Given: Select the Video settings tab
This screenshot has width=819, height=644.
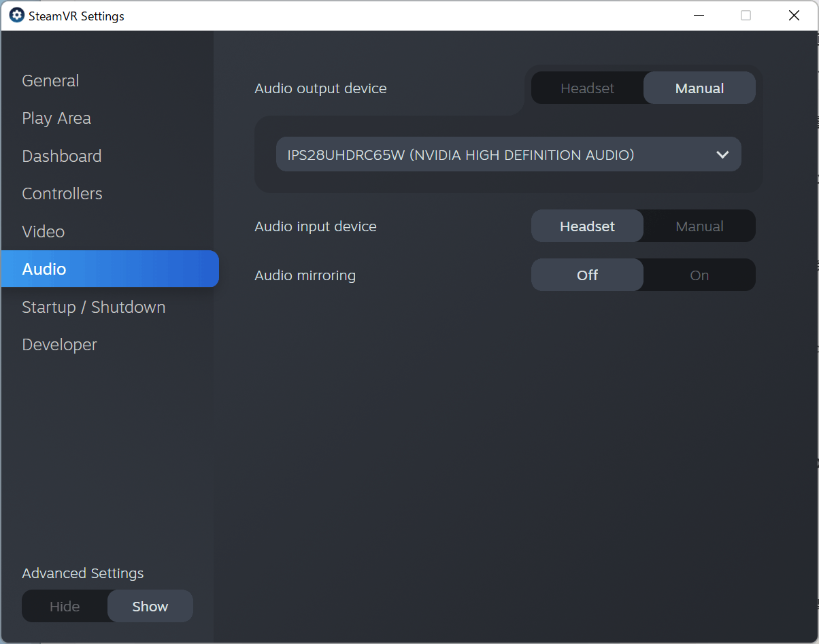Looking at the screenshot, I should click(x=44, y=231).
